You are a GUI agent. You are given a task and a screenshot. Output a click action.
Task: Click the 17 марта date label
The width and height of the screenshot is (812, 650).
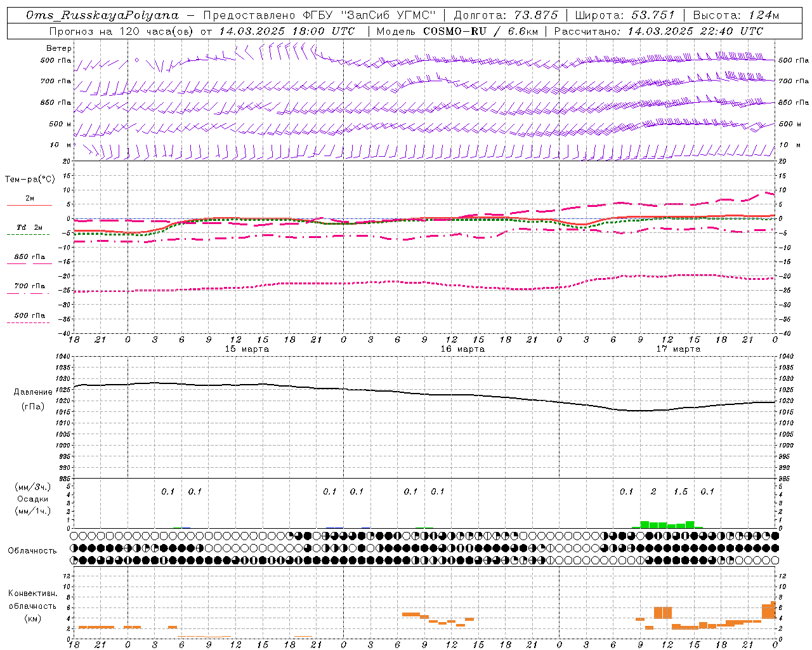[x=678, y=349]
